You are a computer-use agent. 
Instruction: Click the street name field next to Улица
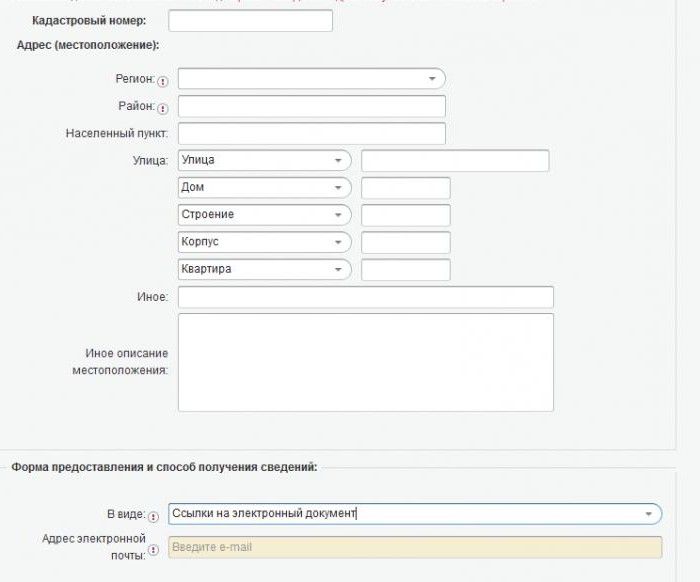(455, 161)
